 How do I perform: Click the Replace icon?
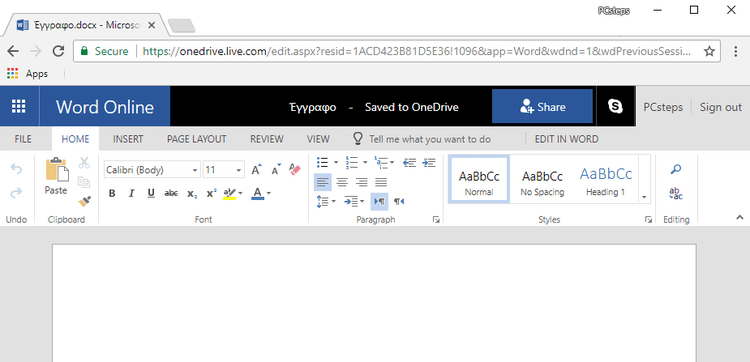[676, 194]
